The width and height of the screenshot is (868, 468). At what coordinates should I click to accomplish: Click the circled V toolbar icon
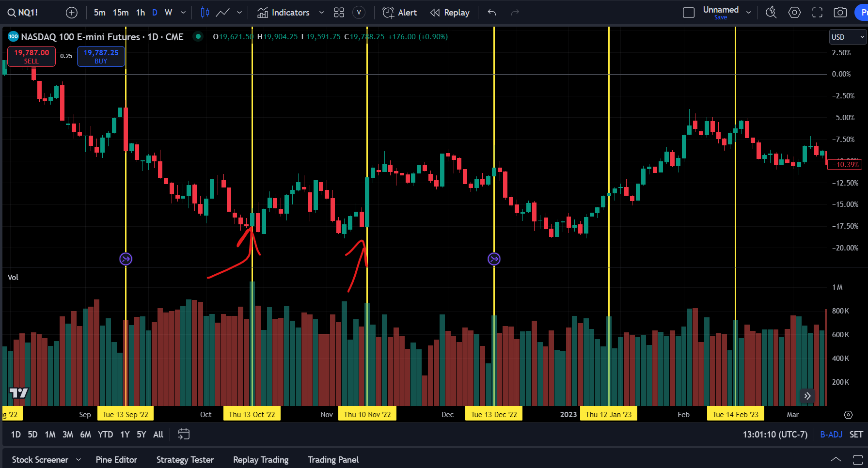coord(359,13)
